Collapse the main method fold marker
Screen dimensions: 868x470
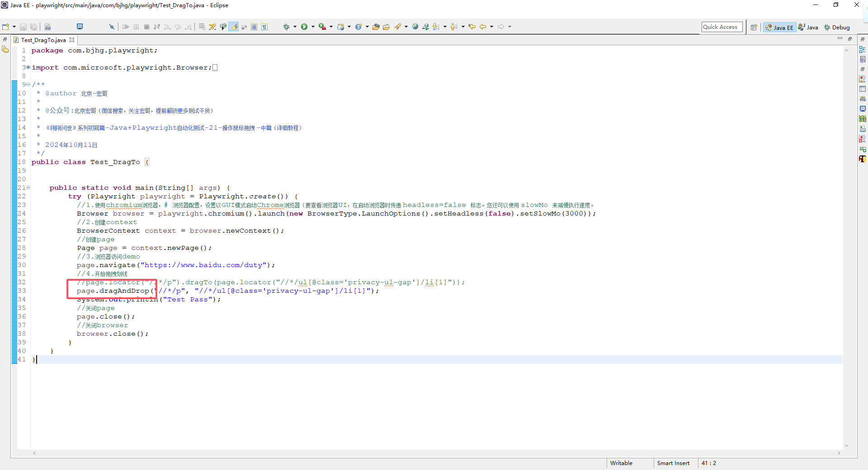(x=28, y=188)
